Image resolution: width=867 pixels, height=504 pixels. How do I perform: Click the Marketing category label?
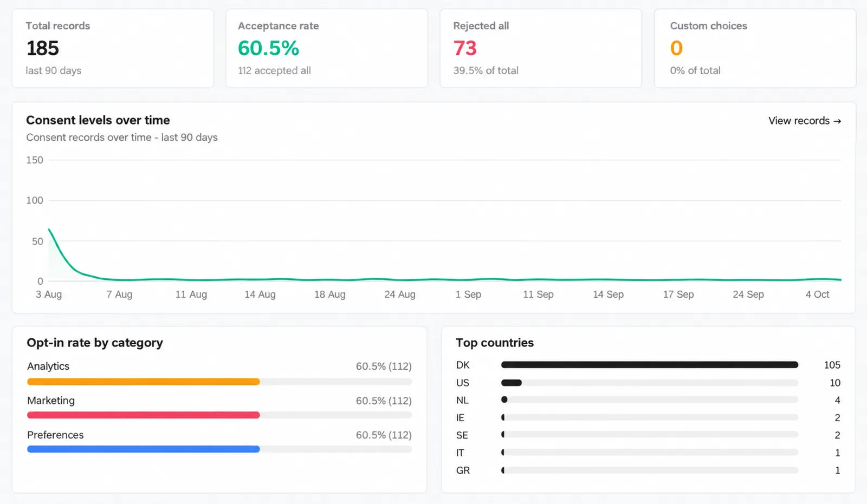pos(51,401)
